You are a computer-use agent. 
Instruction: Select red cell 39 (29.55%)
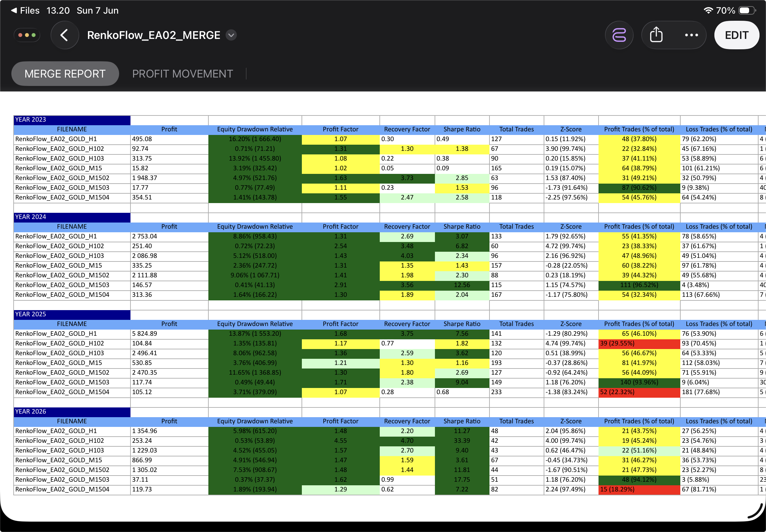tap(639, 344)
